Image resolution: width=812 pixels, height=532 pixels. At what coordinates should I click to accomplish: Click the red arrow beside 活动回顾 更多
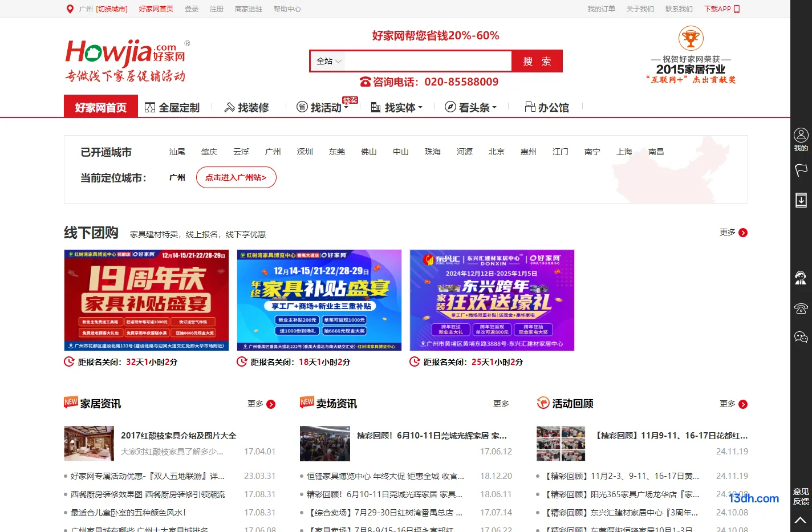(x=743, y=404)
